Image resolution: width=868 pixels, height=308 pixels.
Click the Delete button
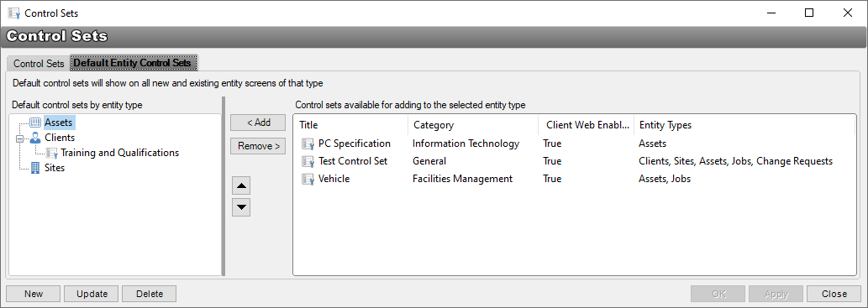pos(150,294)
